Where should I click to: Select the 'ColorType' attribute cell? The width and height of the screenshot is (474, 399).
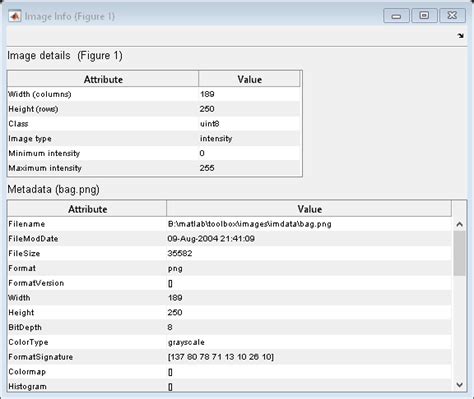pos(87,342)
